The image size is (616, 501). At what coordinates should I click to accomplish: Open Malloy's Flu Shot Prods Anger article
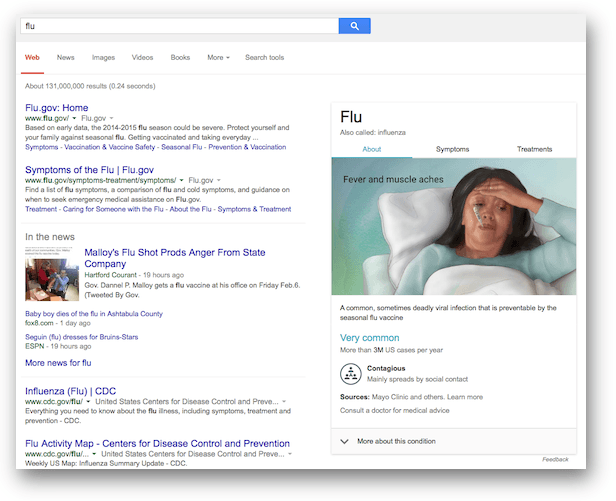coord(175,258)
